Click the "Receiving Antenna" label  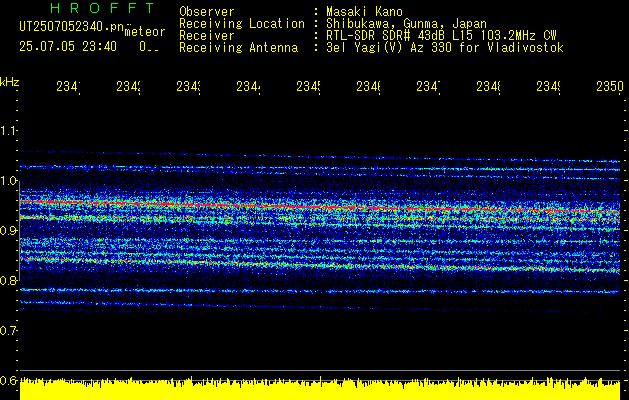coord(239,48)
